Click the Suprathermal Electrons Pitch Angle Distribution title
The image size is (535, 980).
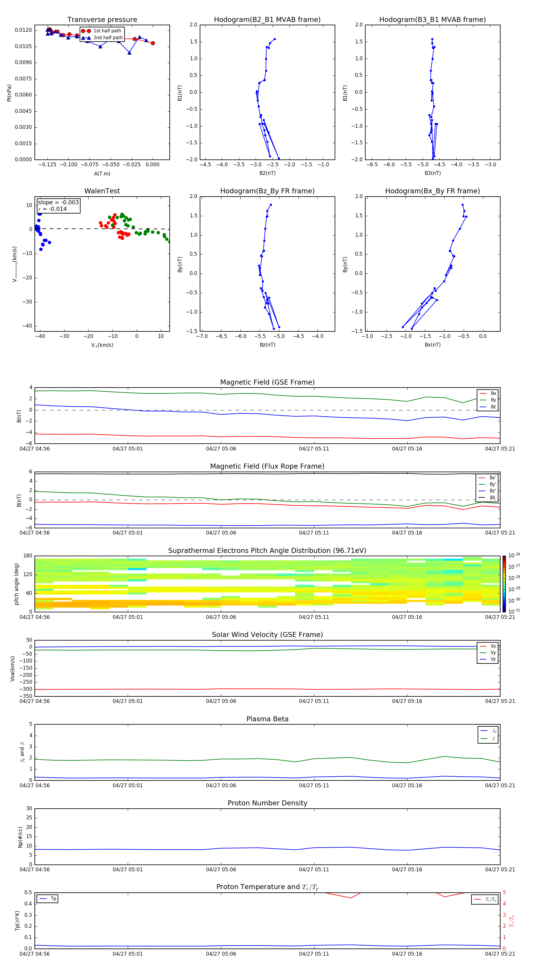267,551
